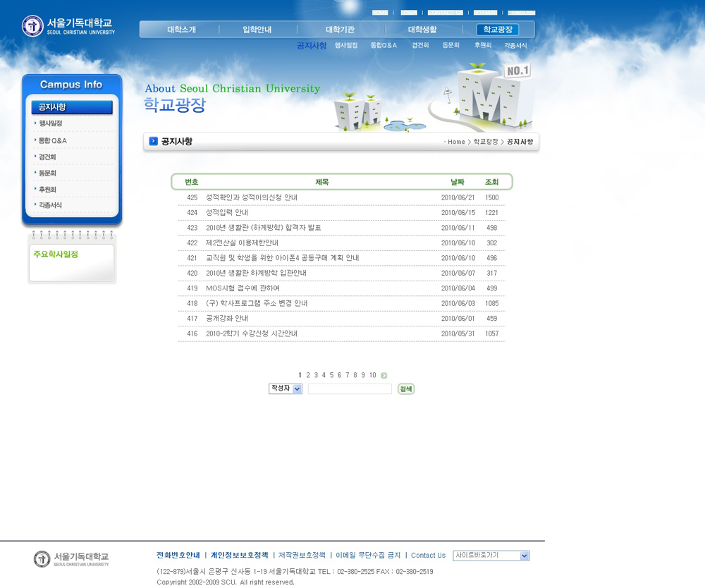The width and height of the screenshot is (705, 588).
Task: Go to page 5 of the notices
Action: tap(331, 376)
